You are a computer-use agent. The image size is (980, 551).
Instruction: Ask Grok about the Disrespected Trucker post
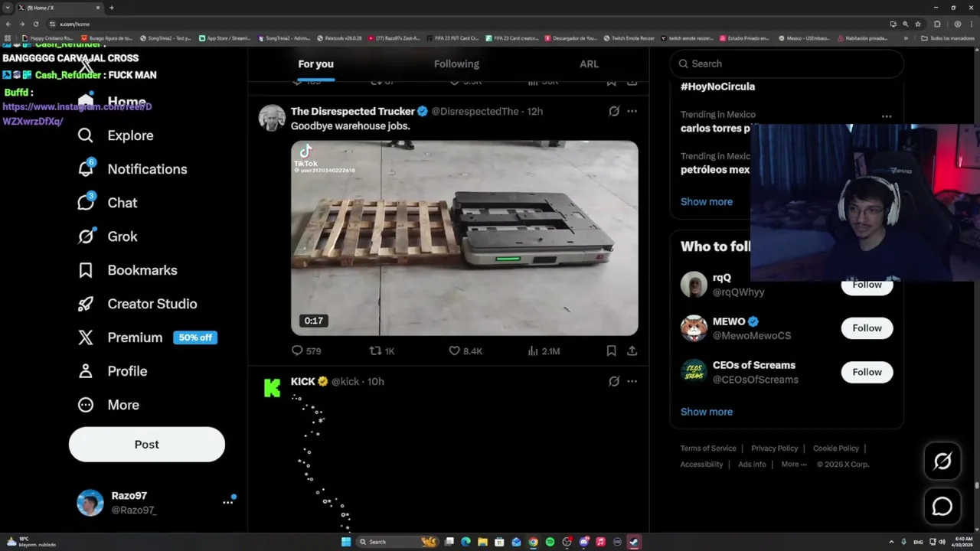[x=614, y=111]
